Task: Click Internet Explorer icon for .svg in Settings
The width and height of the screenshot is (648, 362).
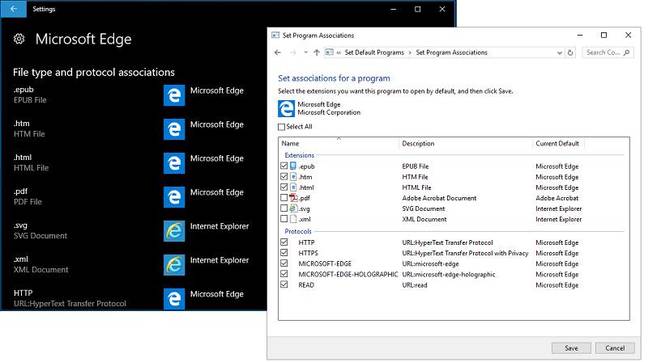Action: 174,231
